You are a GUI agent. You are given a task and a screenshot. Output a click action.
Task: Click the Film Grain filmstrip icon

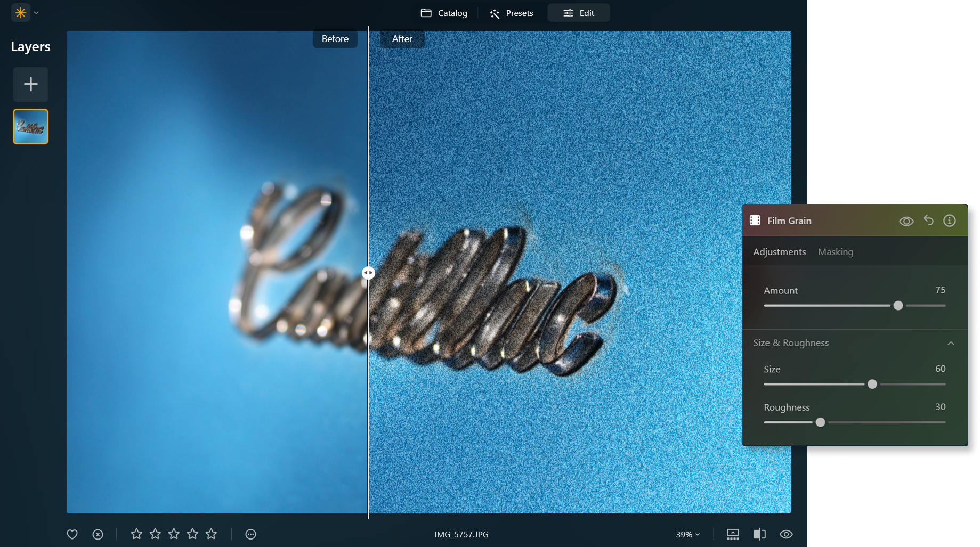pos(755,221)
